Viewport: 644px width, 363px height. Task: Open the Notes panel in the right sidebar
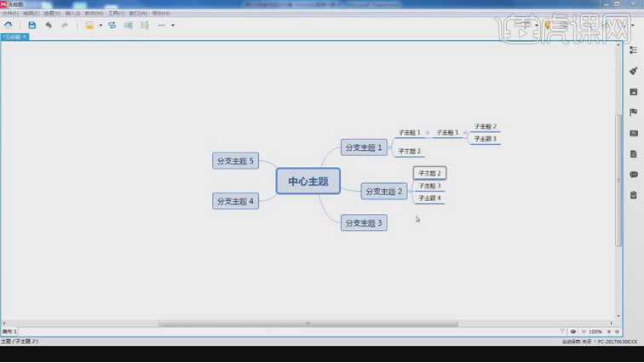click(633, 154)
